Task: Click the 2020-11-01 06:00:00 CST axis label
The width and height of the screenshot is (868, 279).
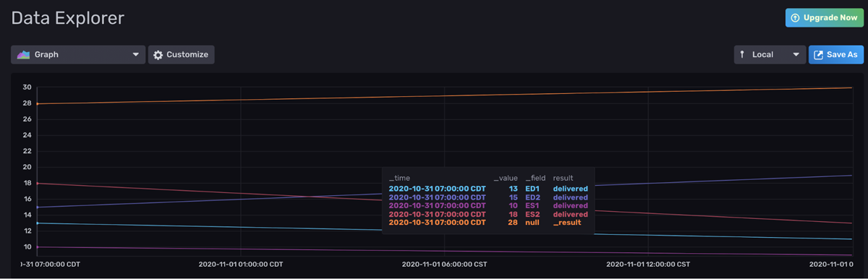Action: pos(444,265)
